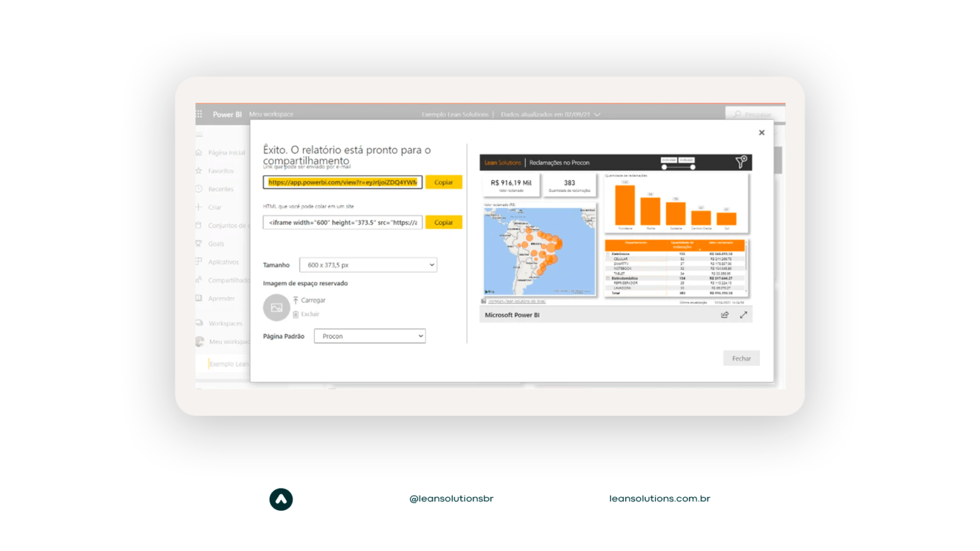Expand the Dados atualizados chevron

(x=597, y=115)
